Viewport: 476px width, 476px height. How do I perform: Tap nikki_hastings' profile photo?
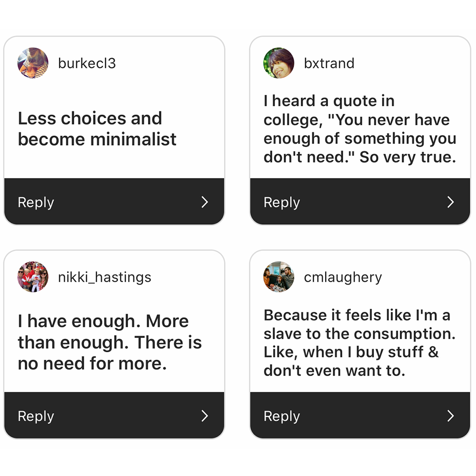tap(33, 277)
